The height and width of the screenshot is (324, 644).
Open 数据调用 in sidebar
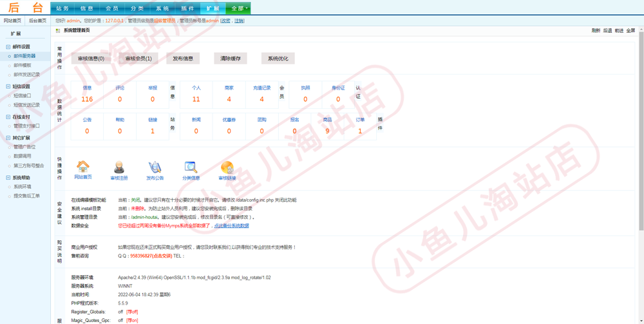(x=22, y=157)
